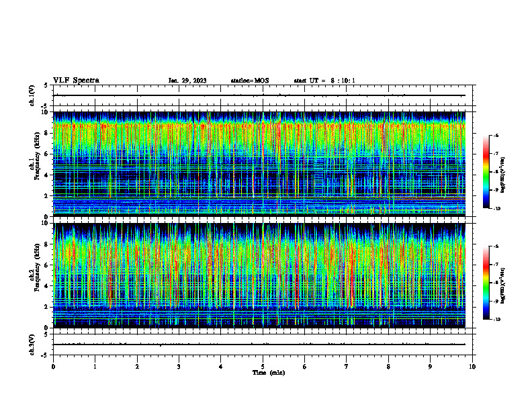
Task: Click time axis tick label '9'
Action: tap(430, 367)
